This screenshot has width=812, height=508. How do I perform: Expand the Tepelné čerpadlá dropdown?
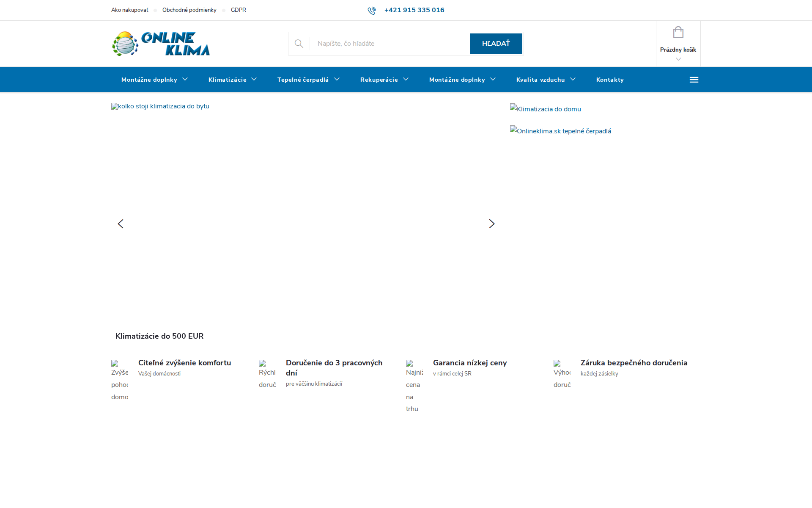[308, 80]
